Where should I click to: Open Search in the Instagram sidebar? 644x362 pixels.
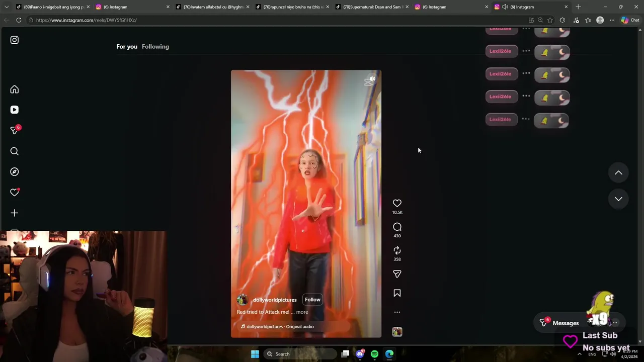pos(15,151)
